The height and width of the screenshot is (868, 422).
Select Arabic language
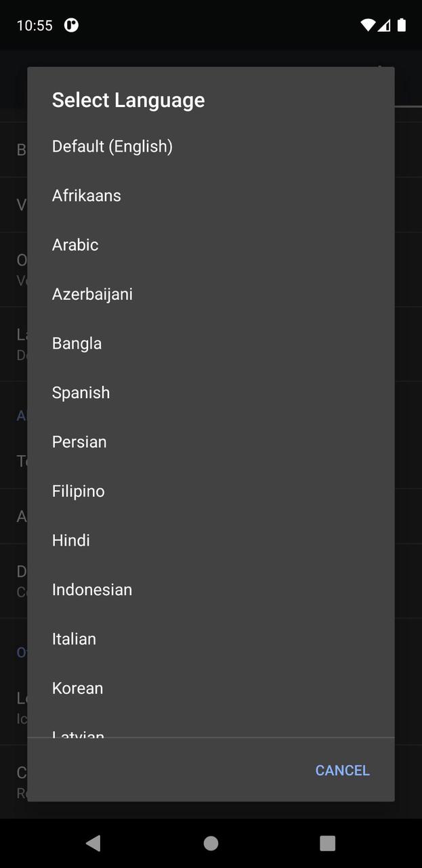(75, 245)
